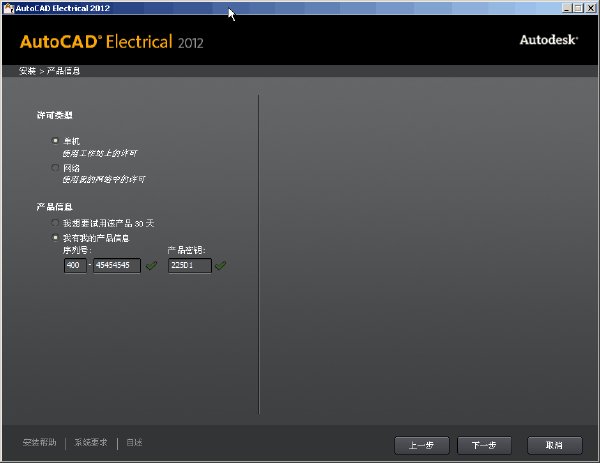The image size is (600, 463).
Task: Click the 许可类型 section heading
Action: [54, 115]
